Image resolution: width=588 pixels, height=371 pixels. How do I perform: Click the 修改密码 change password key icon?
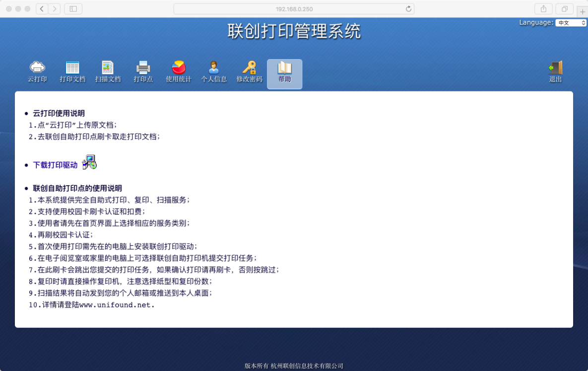click(249, 68)
